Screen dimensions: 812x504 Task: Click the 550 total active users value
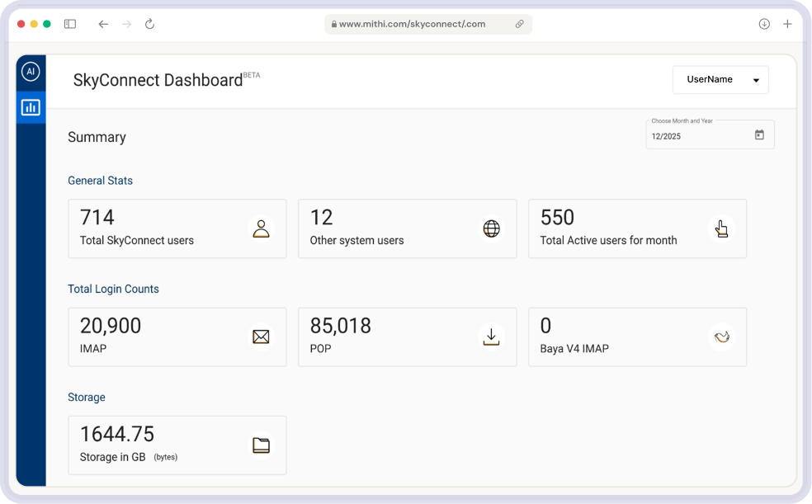point(557,217)
